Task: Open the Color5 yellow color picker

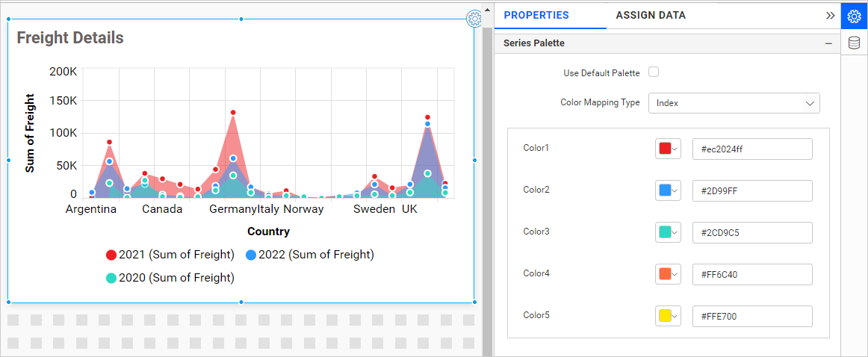Action: coord(668,316)
